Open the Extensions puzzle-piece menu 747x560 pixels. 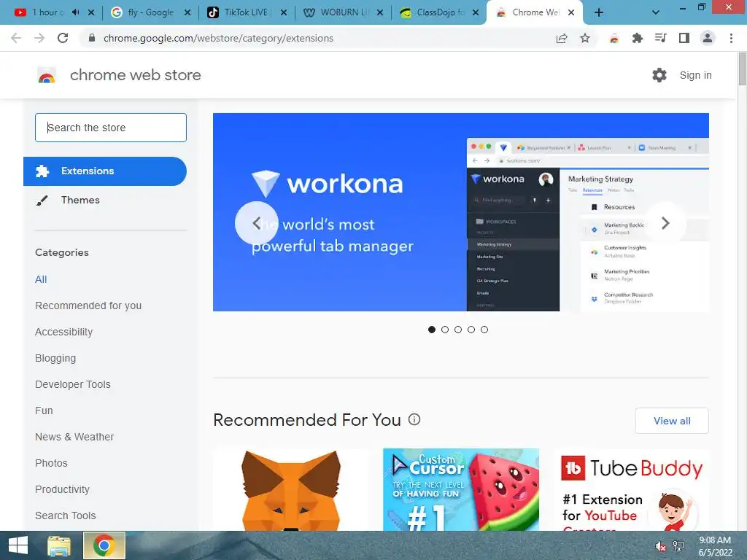(x=638, y=38)
